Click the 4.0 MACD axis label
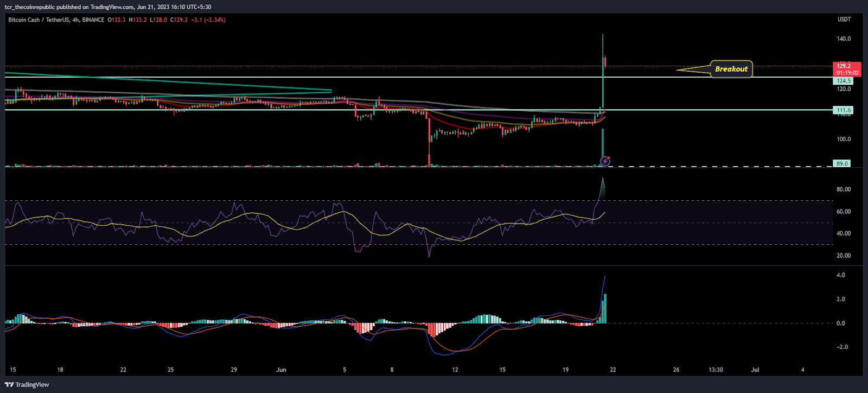868x393 pixels. [x=840, y=275]
